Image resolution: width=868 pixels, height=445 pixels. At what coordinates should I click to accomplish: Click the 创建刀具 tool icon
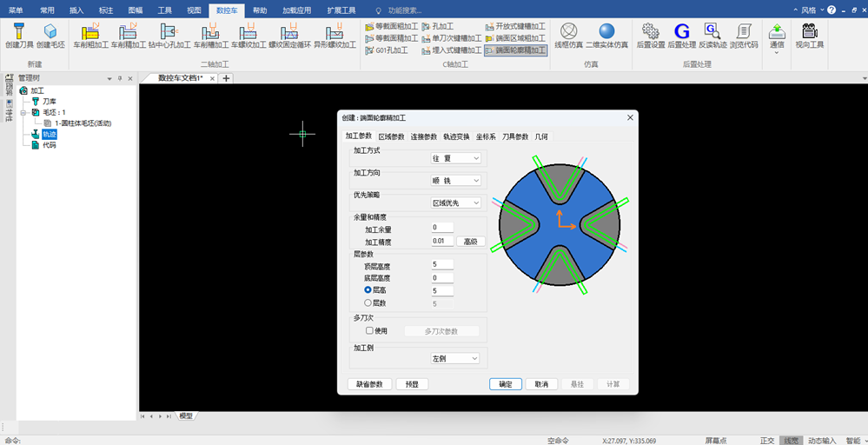click(x=19, y=31)
